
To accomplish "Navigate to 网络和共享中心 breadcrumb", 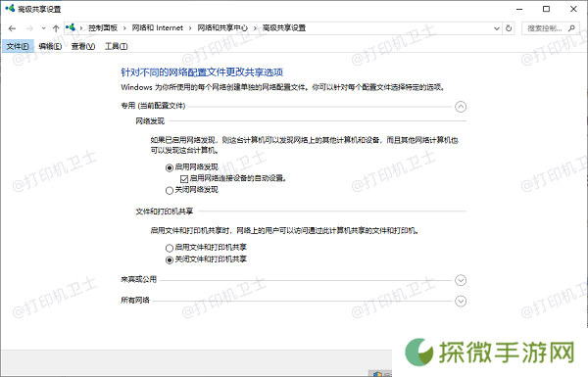I will point(222,28).
